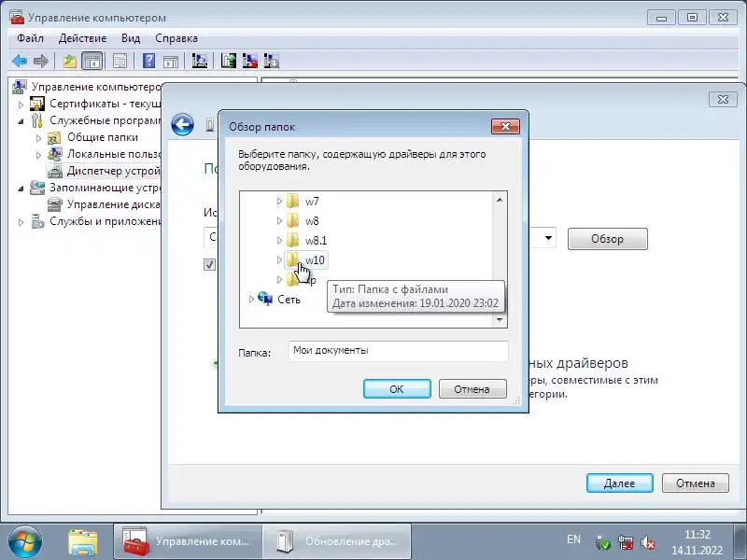Open the Вид menu
Viewport: 747px width, 560px height.
pos(131,38)
